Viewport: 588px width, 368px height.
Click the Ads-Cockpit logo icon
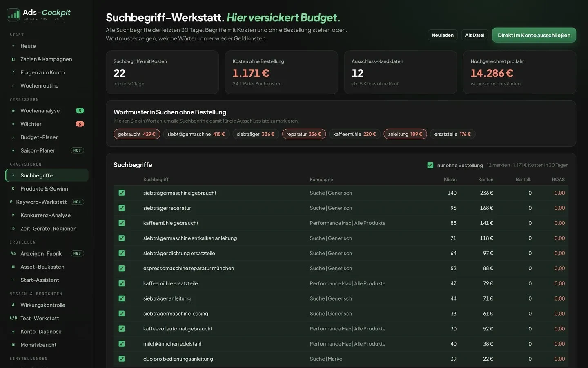[13, 15]
